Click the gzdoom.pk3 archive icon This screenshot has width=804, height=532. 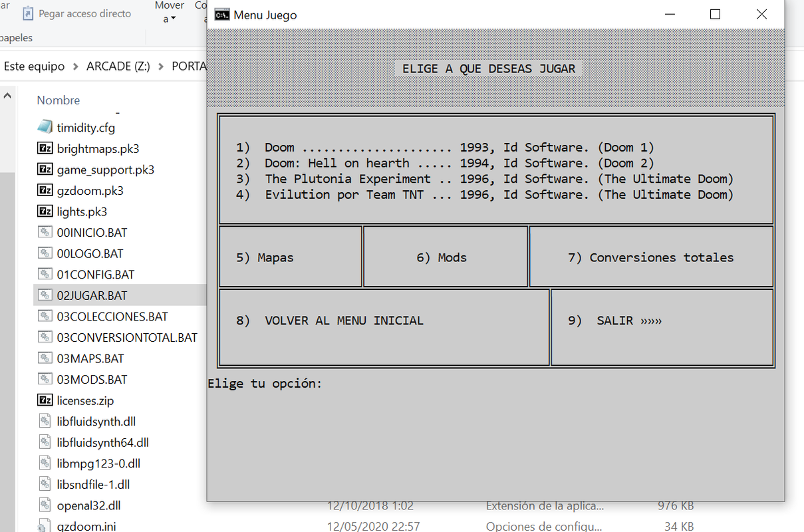45,190
